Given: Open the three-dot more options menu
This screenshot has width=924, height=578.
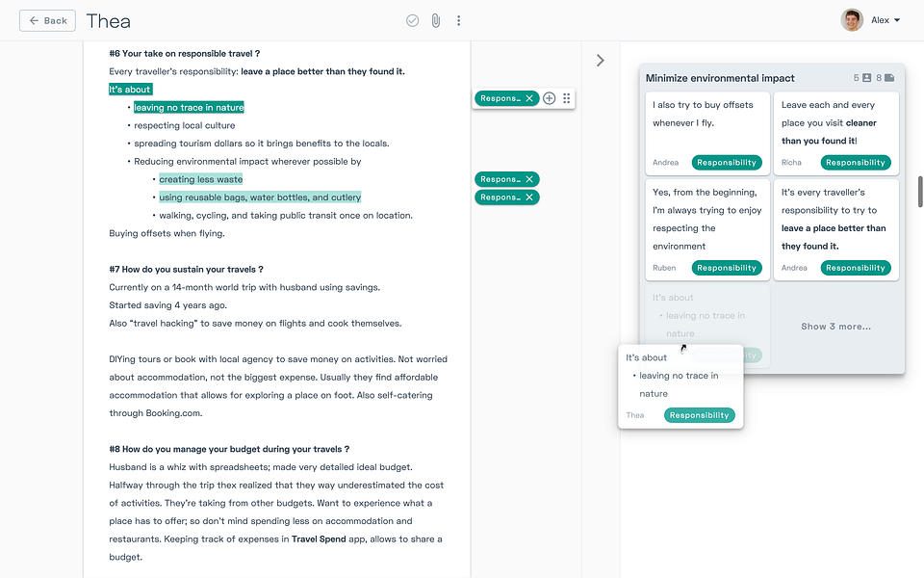Looking at the screenshot, I should pyautogui.click(x=458, y=20).
